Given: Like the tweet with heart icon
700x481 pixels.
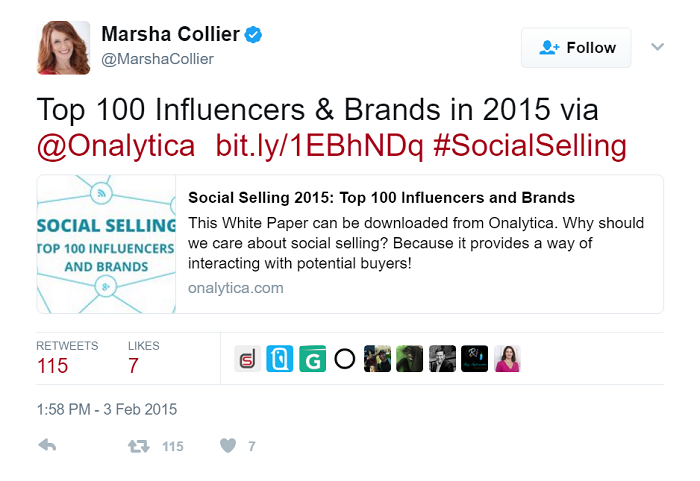Looking at the screenshot, I should pyautogui.click(x=228, y=446).
